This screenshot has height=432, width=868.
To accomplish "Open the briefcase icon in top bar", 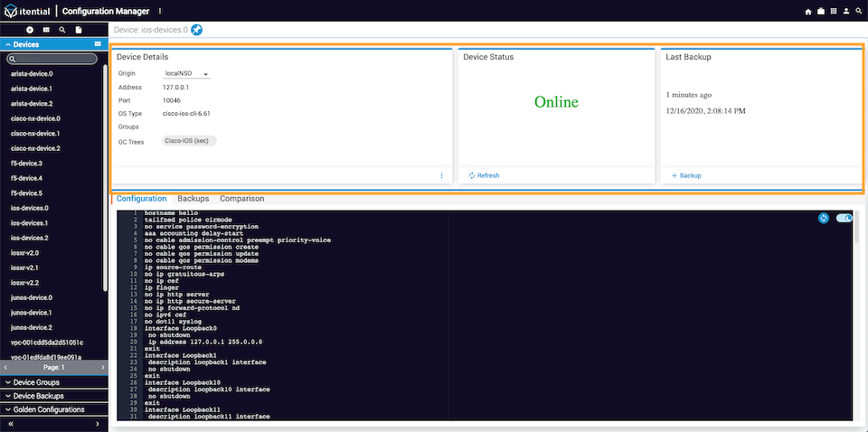I will click(x=821, y=11).
